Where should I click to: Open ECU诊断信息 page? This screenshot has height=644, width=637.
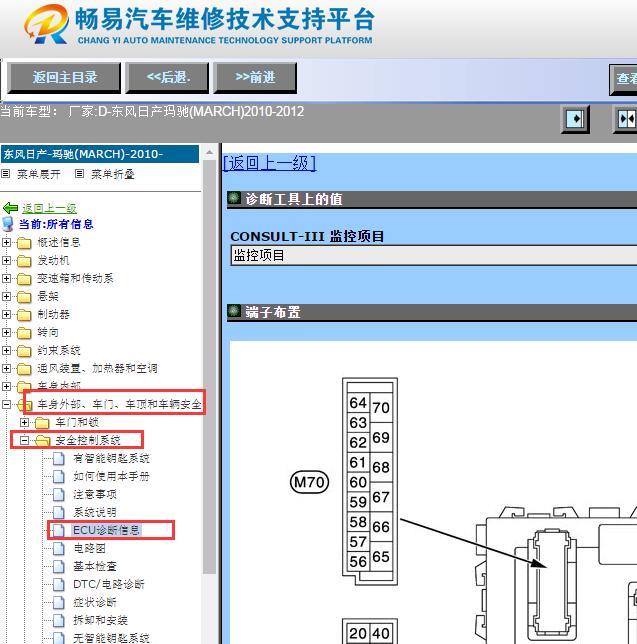(107, 530)
